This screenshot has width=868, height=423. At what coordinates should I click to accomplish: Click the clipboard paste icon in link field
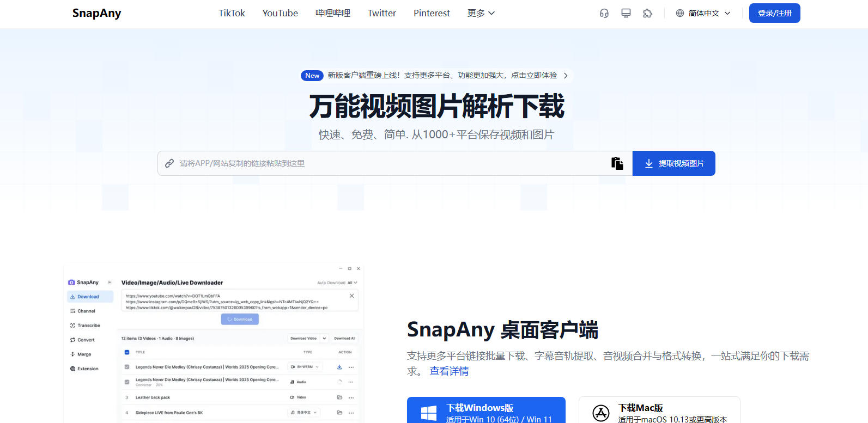click(x=617, y=163)
